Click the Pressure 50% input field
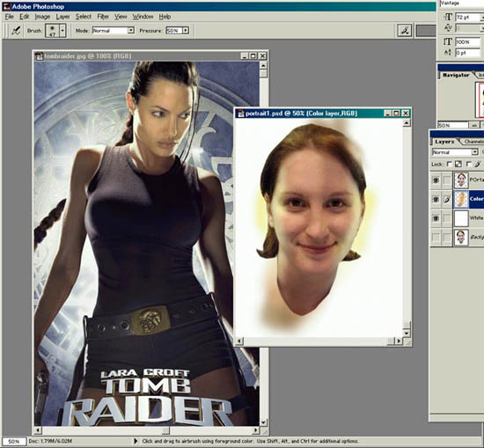The width and height of the screenshot is (484, 448). [174, 31]
